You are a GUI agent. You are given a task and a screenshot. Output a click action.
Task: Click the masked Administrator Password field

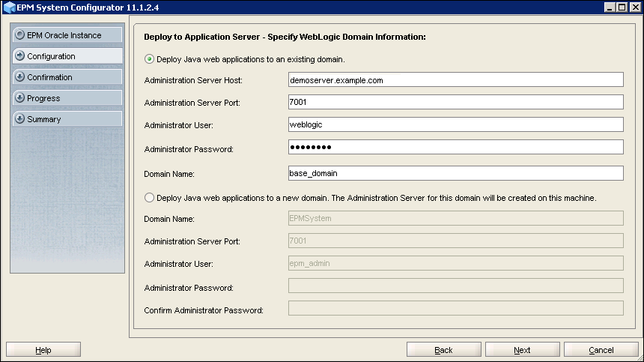(455, 147)
